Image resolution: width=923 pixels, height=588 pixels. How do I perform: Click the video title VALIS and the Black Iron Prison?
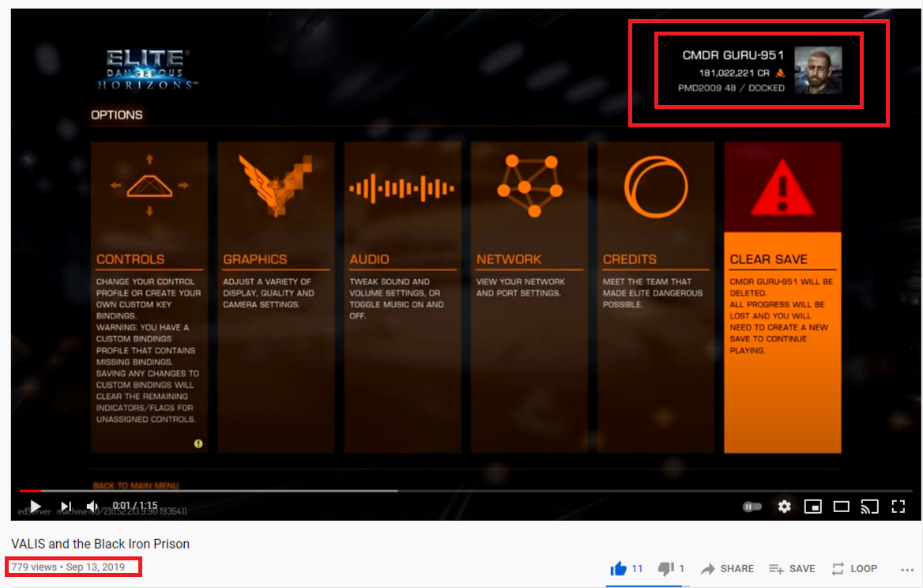click(100, 544)
